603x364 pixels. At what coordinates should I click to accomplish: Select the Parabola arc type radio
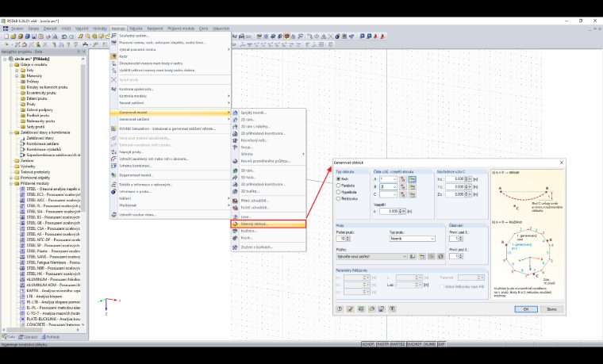pos(339,186)
